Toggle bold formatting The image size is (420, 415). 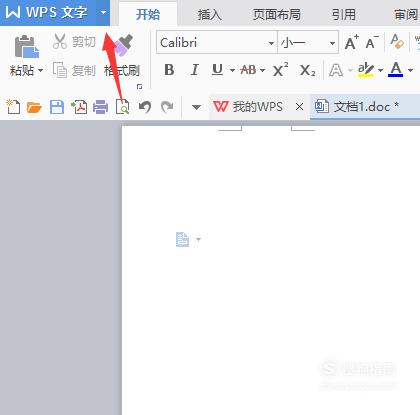coord(169,70)
